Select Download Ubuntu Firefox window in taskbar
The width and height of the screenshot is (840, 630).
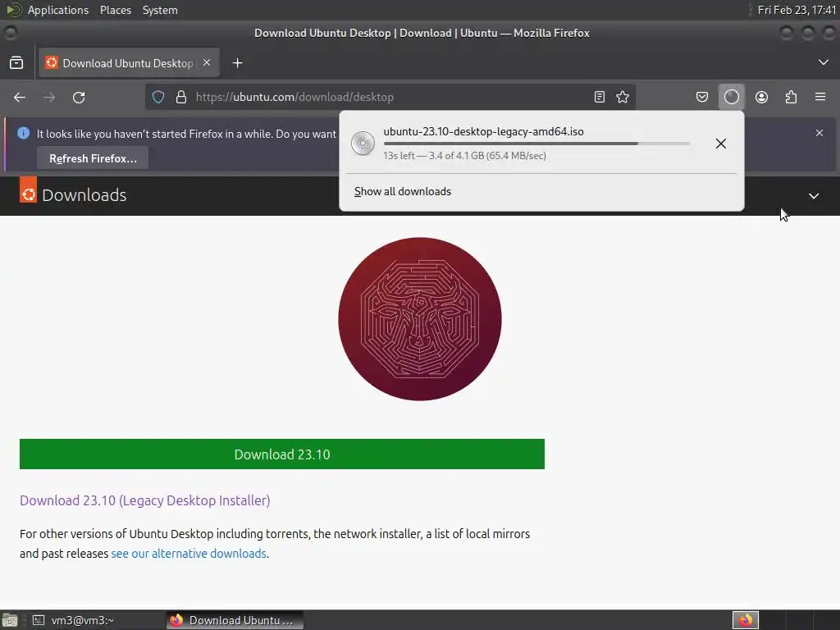(234, 620)
